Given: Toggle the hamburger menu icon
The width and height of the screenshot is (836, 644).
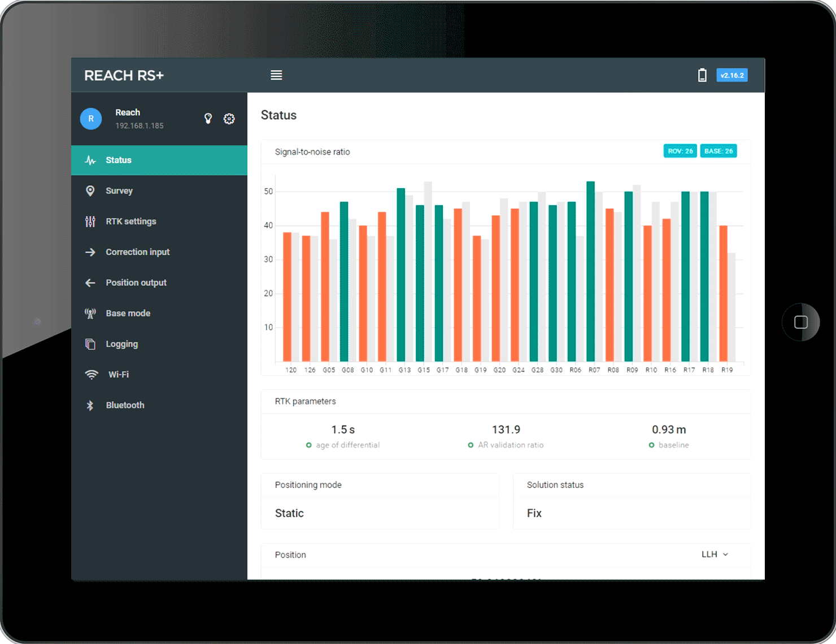Looking at the screenshot, I should click(x=276, y=75).
